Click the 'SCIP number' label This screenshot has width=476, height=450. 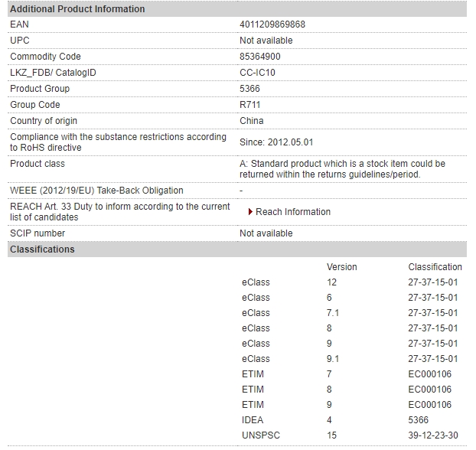pyautogui.click(x=37, y=233)
